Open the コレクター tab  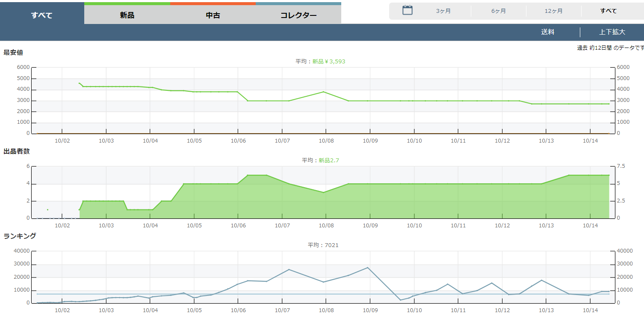298,15
